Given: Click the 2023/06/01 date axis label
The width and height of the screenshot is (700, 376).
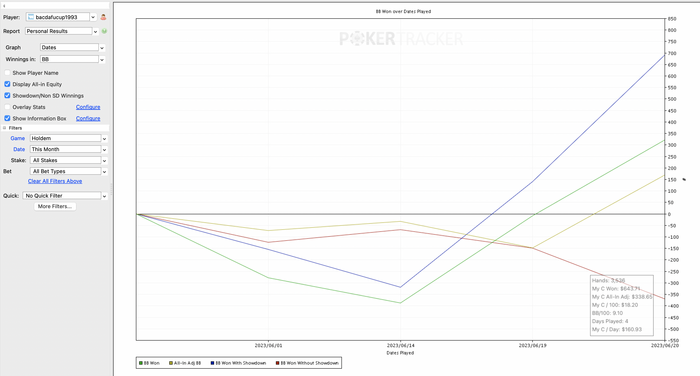Looking at the screenshot, I should point(269,346).
